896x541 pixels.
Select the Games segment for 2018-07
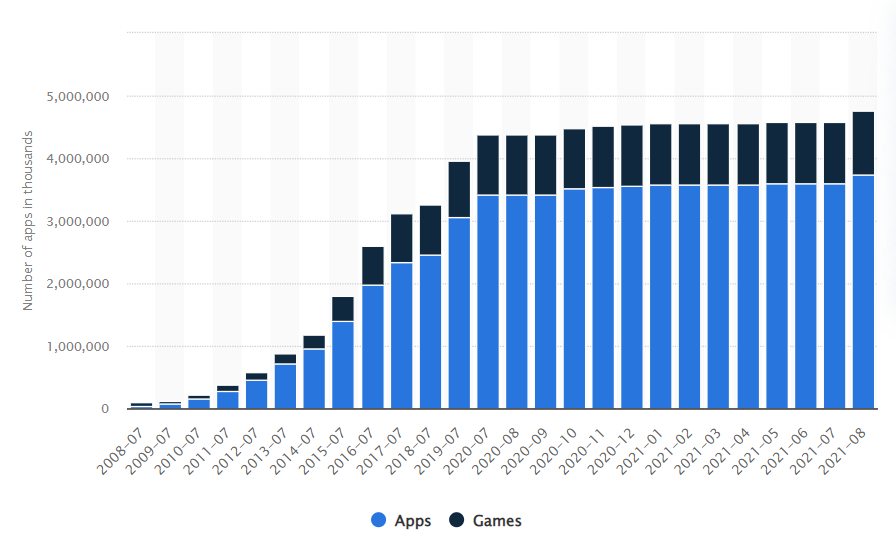point(430,230)
